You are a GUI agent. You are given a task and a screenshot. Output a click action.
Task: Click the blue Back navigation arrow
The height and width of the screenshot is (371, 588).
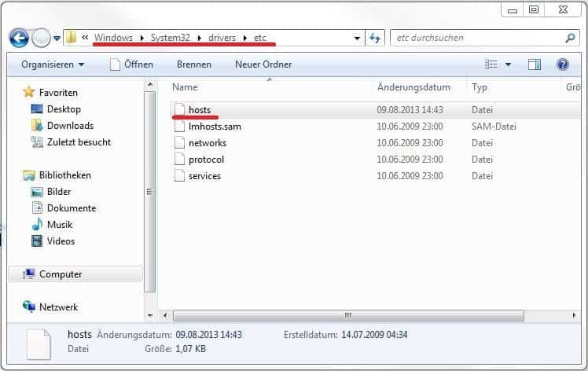(x=20, y=38)
